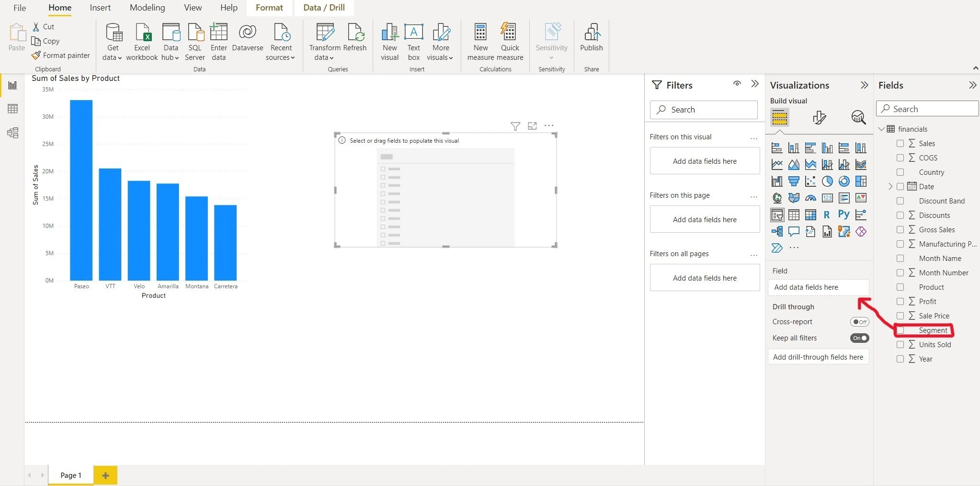Image resolution: width=980 pixels, height=486 pixels.
Task: Choose the Python visual icon
Action: [843, 215]
